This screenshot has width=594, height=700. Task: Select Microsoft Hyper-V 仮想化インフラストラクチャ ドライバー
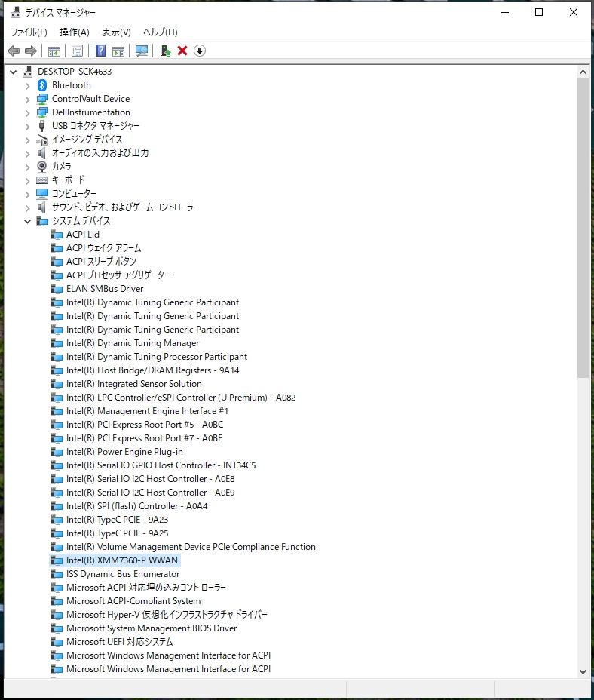167,615
